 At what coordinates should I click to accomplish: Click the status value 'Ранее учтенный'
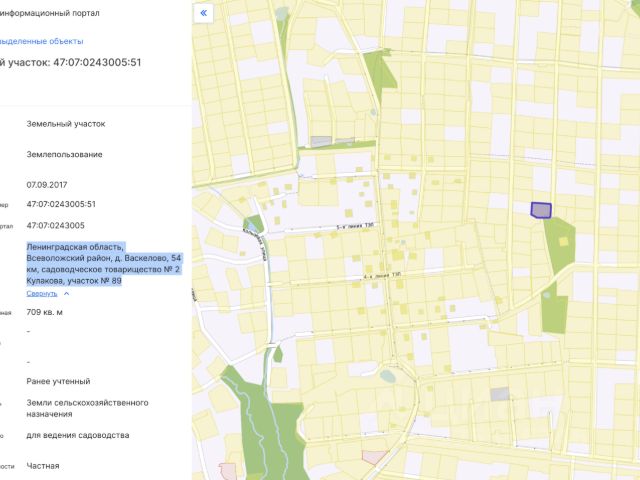tap(58, 381)
